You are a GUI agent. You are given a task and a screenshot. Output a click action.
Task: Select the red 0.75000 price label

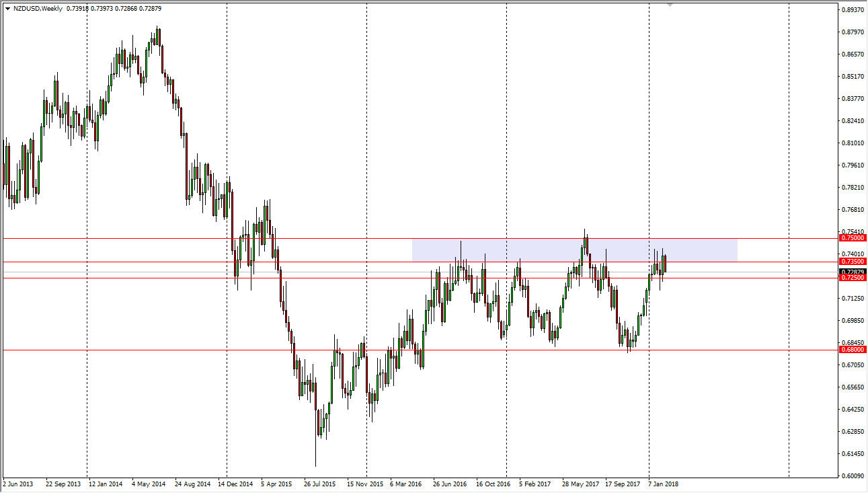tap(853, 238)
